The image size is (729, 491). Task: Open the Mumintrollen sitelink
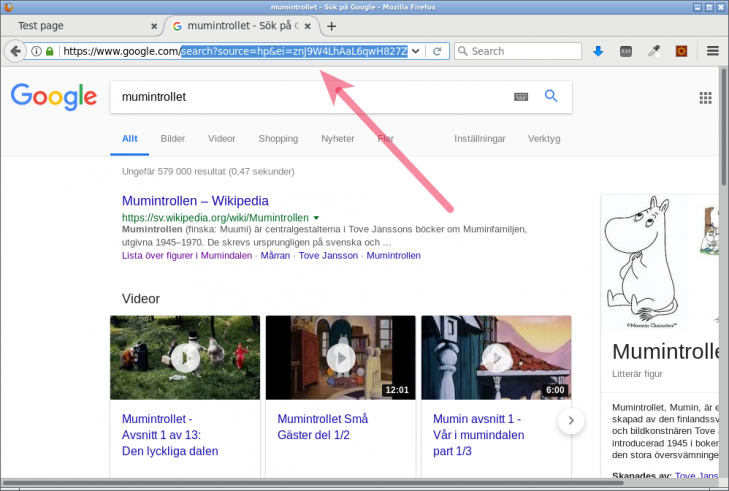pos(393,255)
